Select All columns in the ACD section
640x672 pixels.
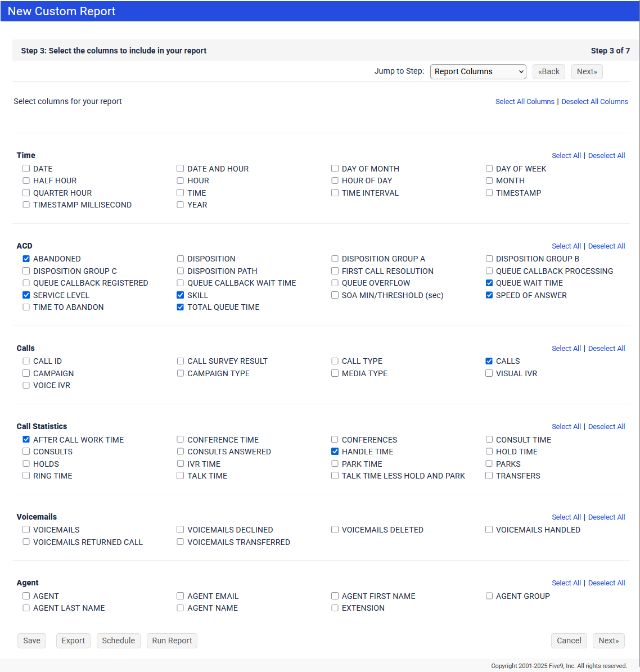566,246
